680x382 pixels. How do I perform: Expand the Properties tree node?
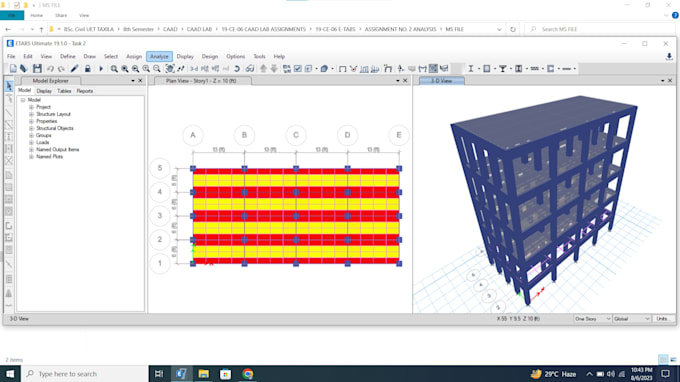click(31, 121)
